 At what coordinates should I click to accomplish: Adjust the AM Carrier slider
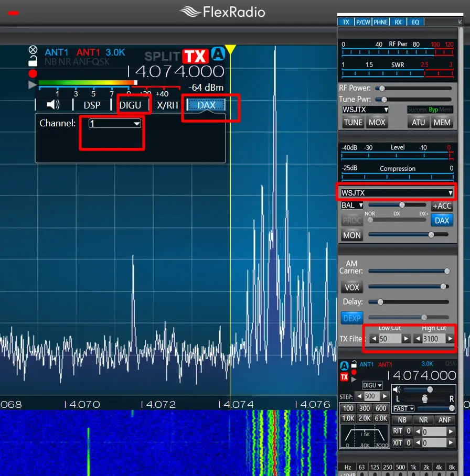tap(409, 271)
